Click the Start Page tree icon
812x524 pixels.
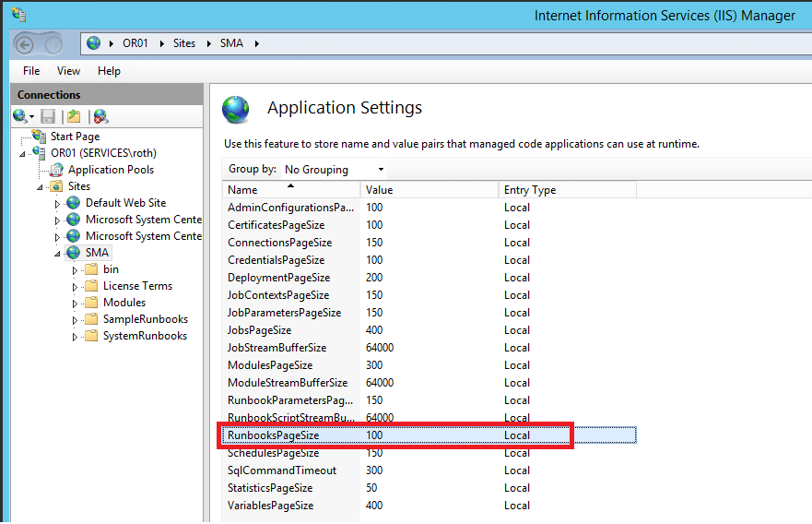39,137
